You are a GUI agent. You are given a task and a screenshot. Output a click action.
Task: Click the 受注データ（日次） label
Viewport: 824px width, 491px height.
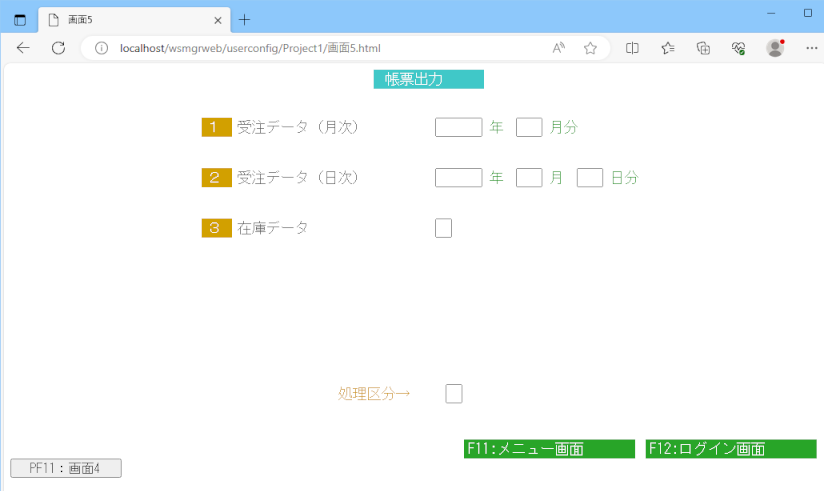(x=297, y=178)
